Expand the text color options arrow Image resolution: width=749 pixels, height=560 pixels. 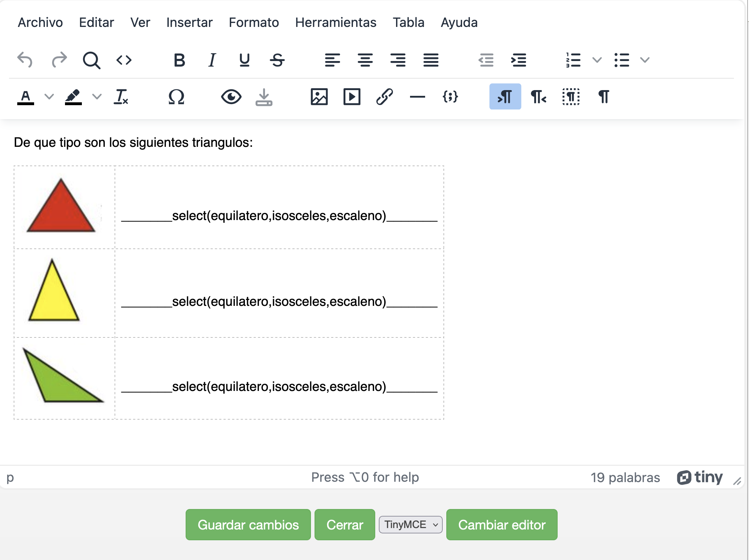coord(49,97)
